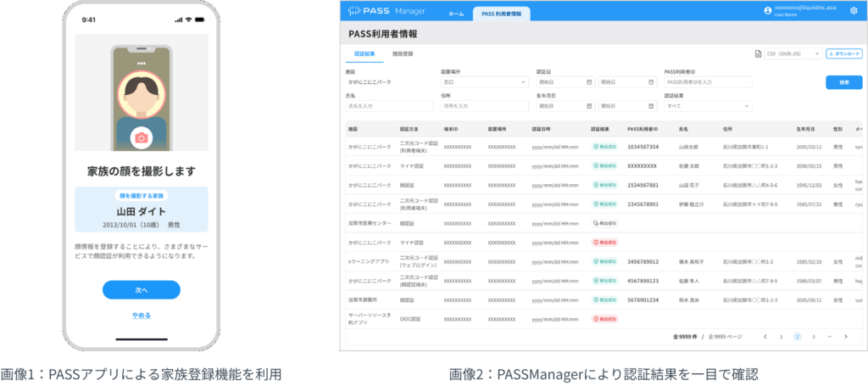Click the file icon beside CSV selector
The image size is (868, 386).
(x=759, y=53)
